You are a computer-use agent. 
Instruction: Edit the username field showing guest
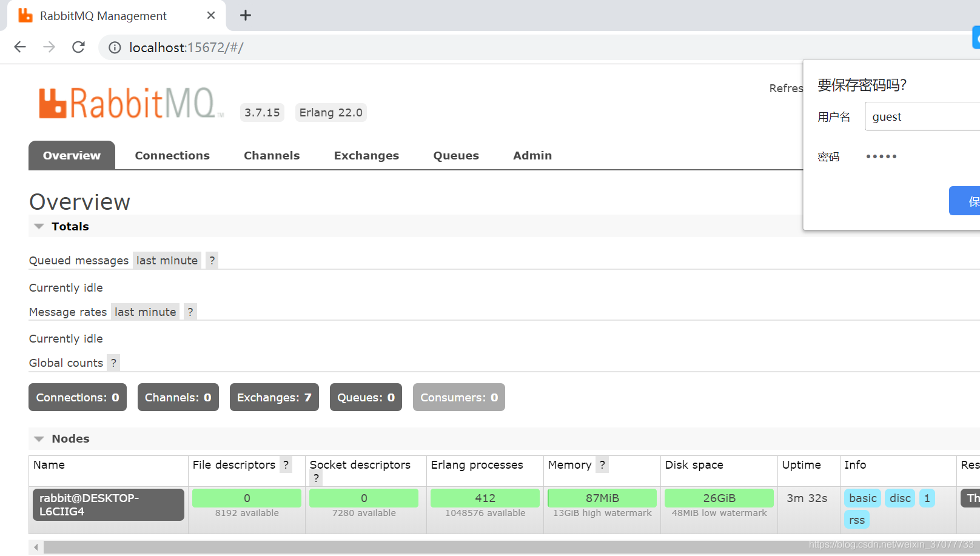coord(922,116)
